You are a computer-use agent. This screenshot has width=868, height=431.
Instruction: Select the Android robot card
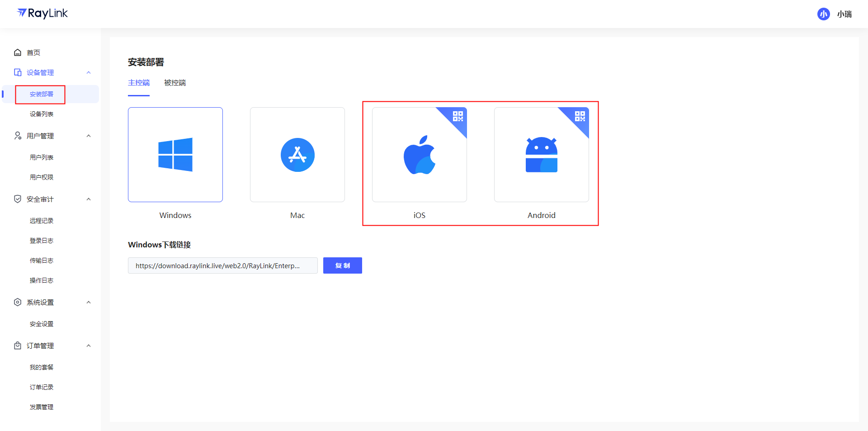[x=542, y=155]
